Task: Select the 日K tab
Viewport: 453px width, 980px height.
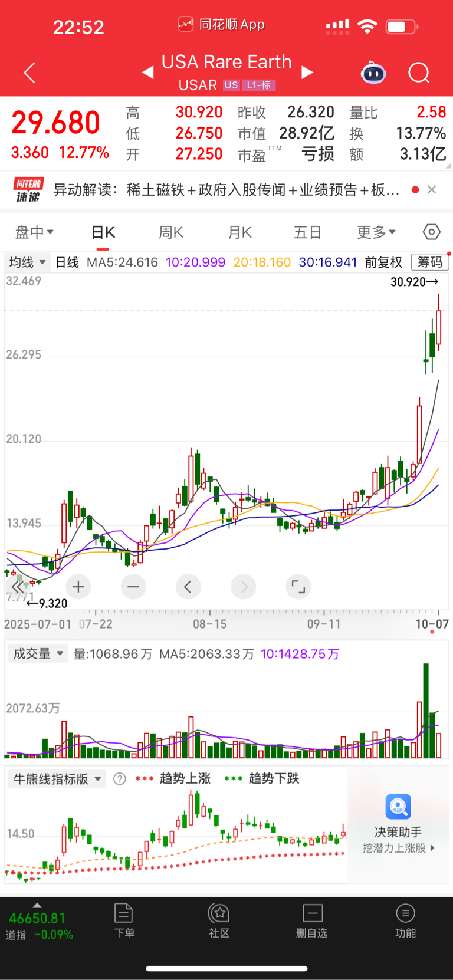Action: click(x=103, y=232)
